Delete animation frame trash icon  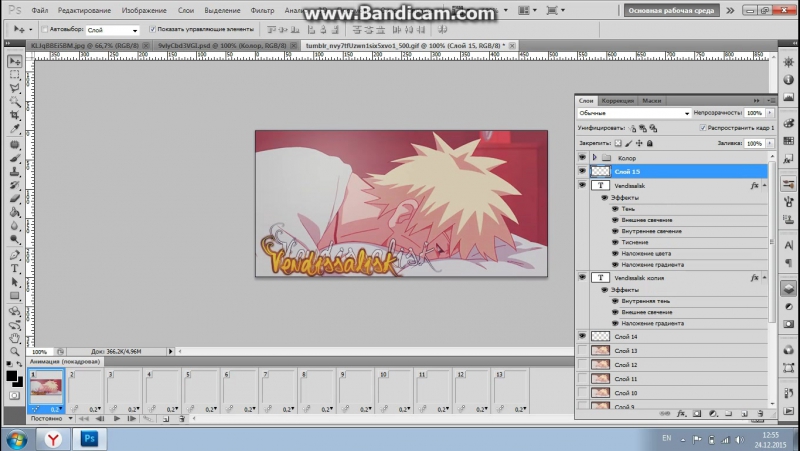pyautogui.click(x=182, y=419)
